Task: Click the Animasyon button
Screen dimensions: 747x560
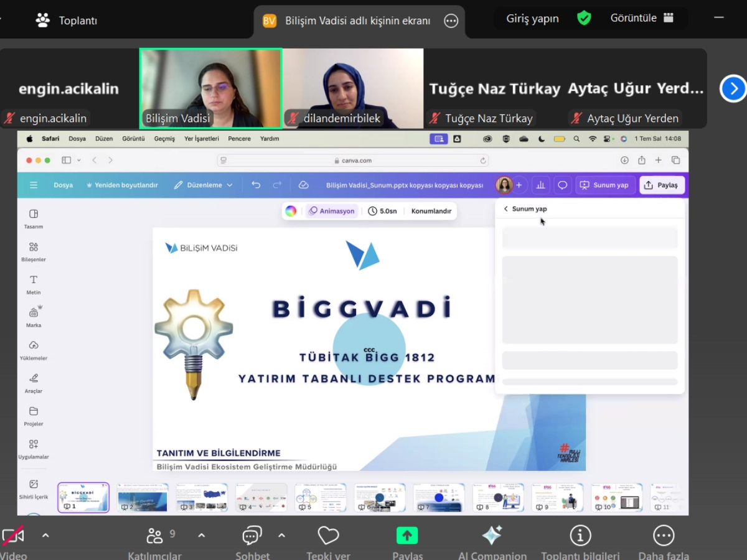Action: [332, 211]
